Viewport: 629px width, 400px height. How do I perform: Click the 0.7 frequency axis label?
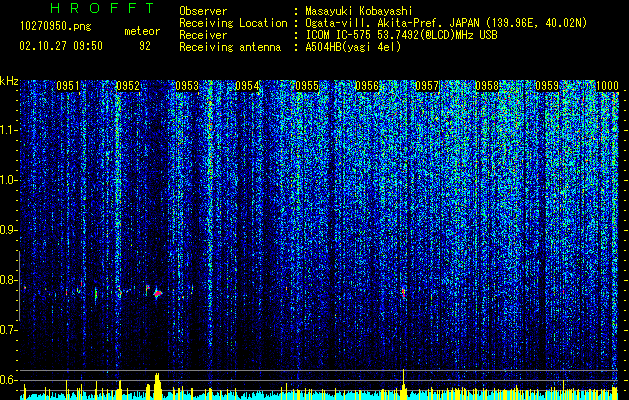pyautogui.click(x=9, y=330)
